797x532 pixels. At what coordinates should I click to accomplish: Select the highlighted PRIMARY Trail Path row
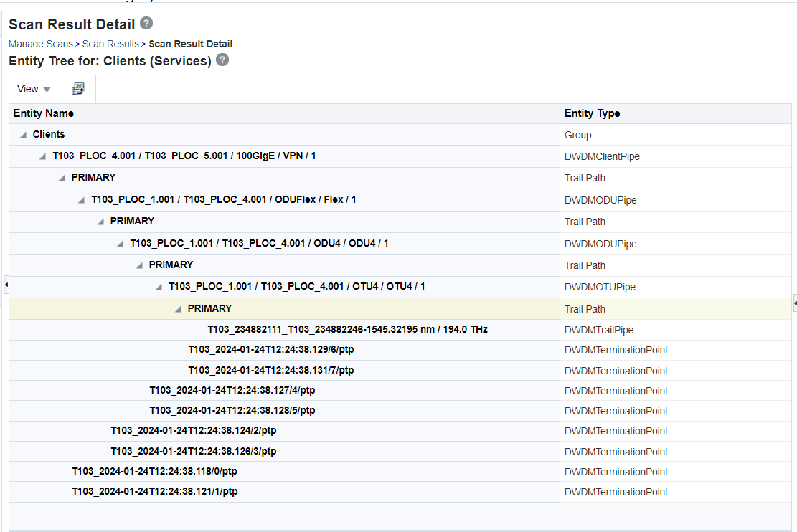[x=209, y=308]
